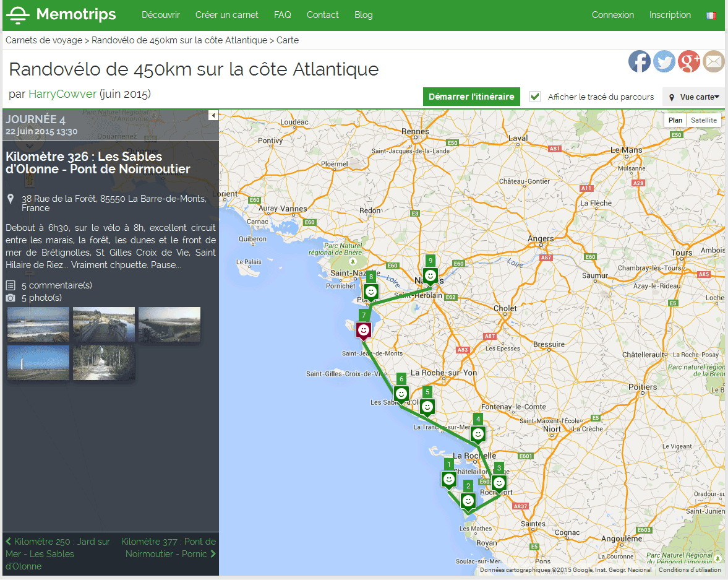Open the Créer un carnet page
This screenshot has width=728, height=580.
226,15
